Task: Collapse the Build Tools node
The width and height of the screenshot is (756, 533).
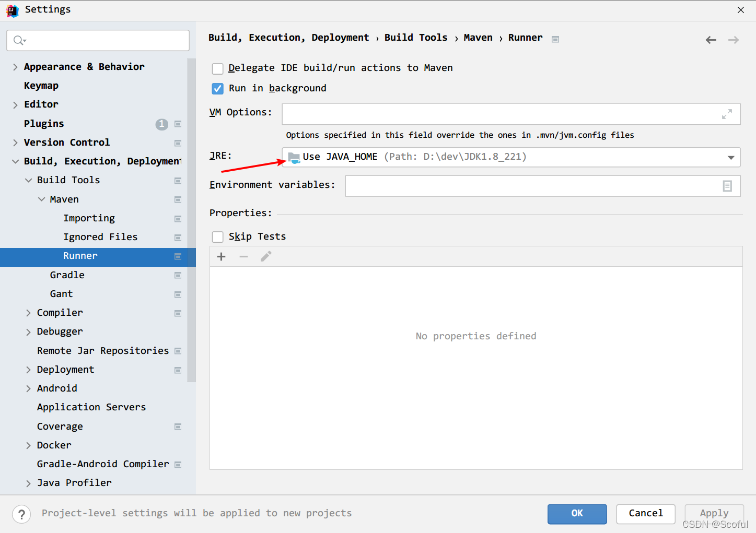Action: [x=28, y=180]
